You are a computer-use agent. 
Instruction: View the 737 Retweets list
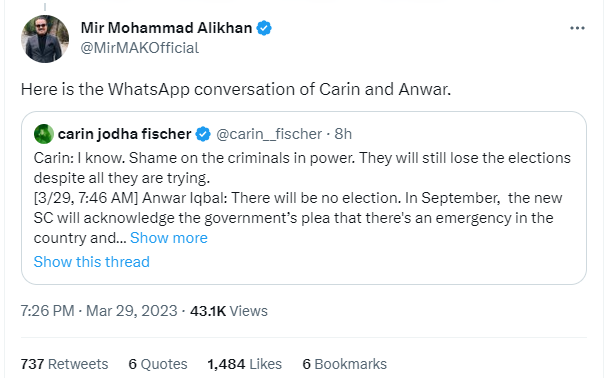tap(64, 364)
